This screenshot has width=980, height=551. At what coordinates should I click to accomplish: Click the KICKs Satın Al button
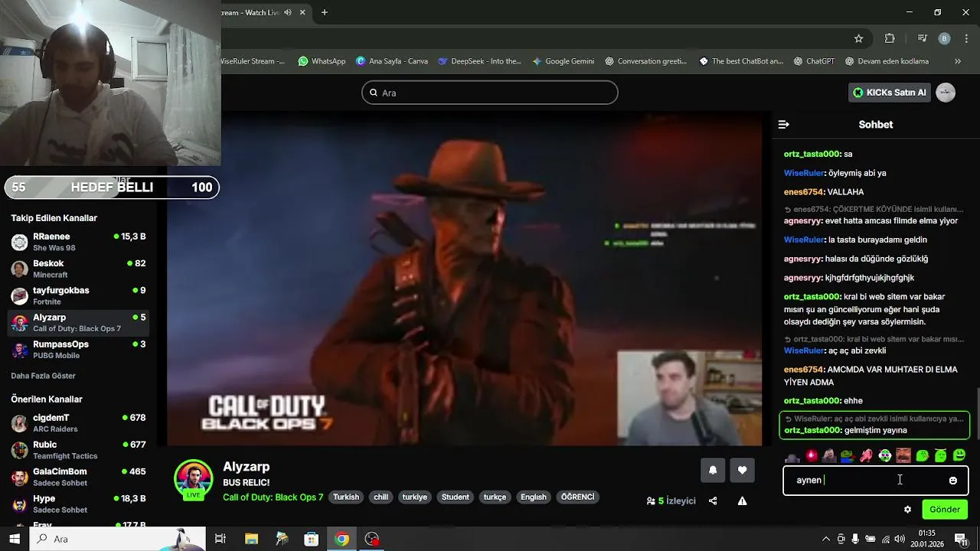point(890,93)
